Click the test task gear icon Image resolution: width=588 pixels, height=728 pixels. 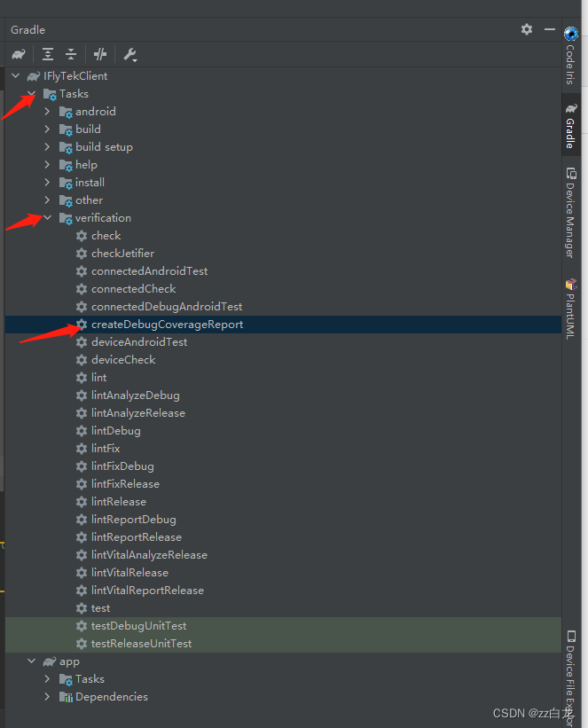point(82,608)
